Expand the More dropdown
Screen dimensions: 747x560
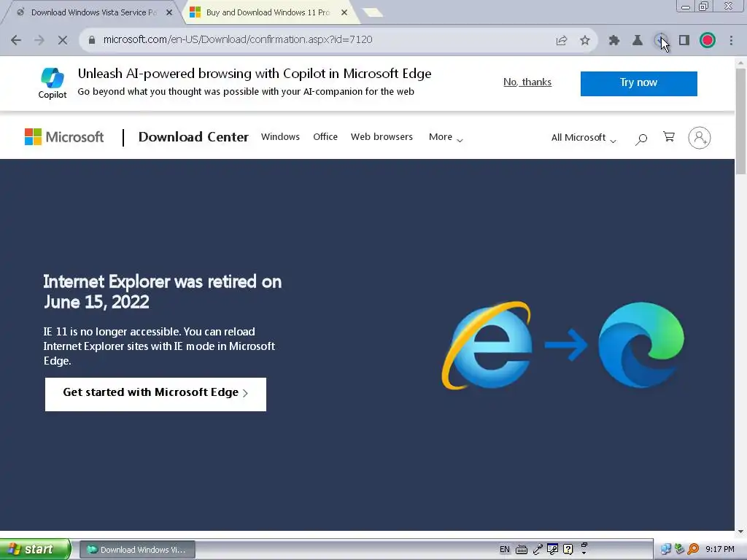(446, 137)
